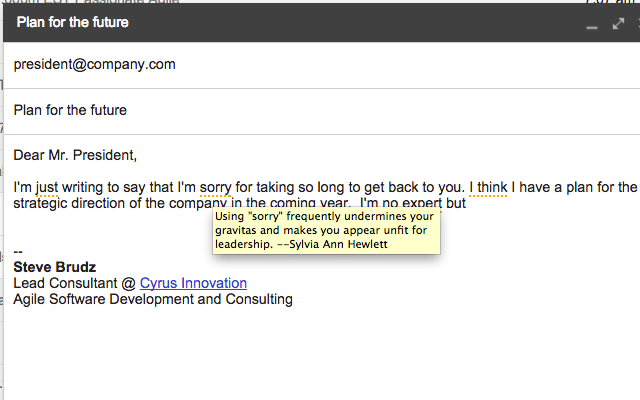Click the Steve Brudz signature name
Viewport: 640px width, 400px height.
[55, 267]
